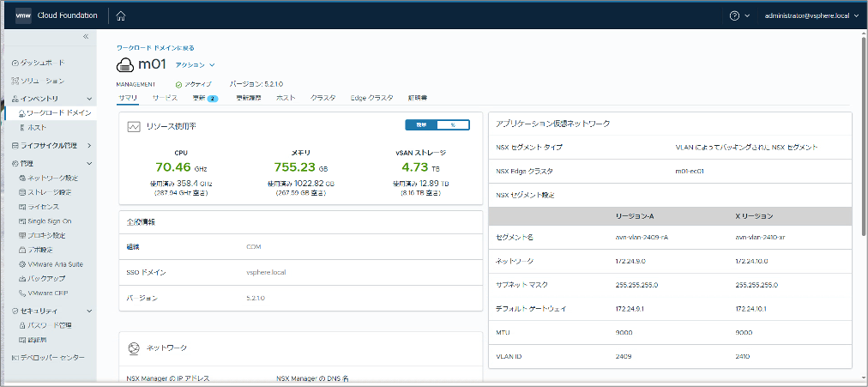Click the ライフサイクル管理 icon
Image resolution: width=868 pixels, height=387 pixels.
point(15,146)
